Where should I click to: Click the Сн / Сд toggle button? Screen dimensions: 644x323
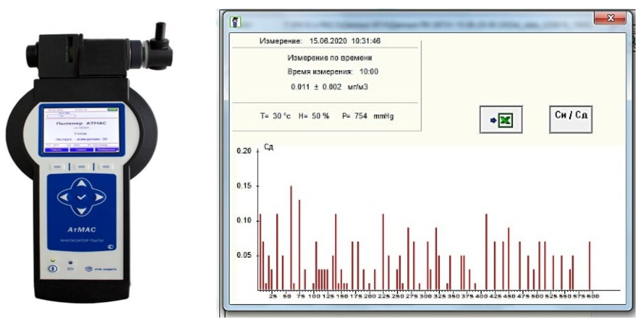click(x=570, y=119)
